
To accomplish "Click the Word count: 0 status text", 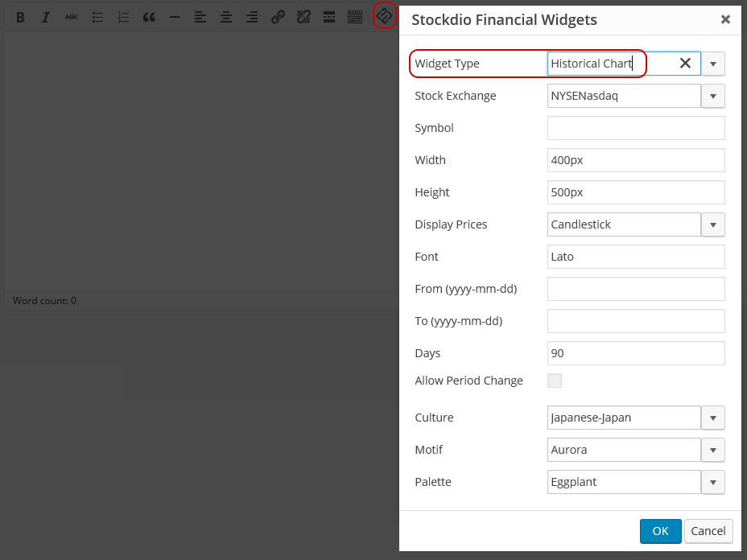I will pyautogui.click(x=44, y=300).
